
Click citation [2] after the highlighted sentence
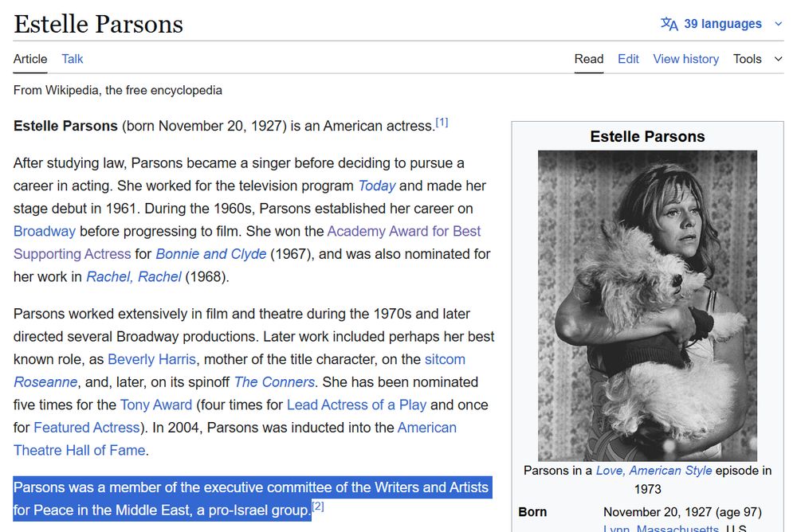318,505
